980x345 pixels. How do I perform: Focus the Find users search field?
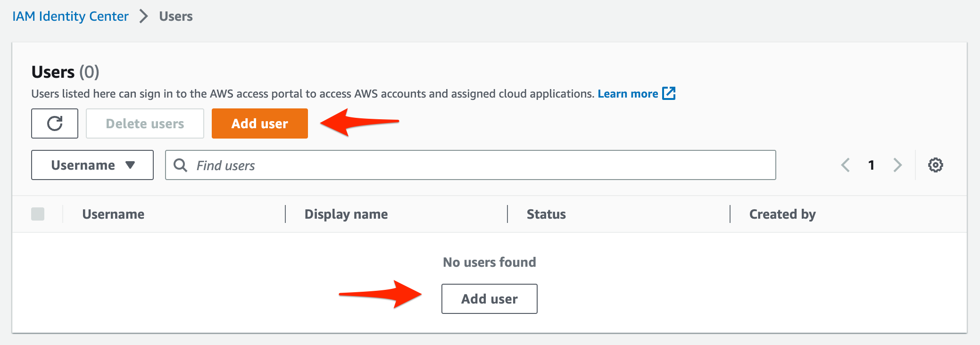pos(470,165)
